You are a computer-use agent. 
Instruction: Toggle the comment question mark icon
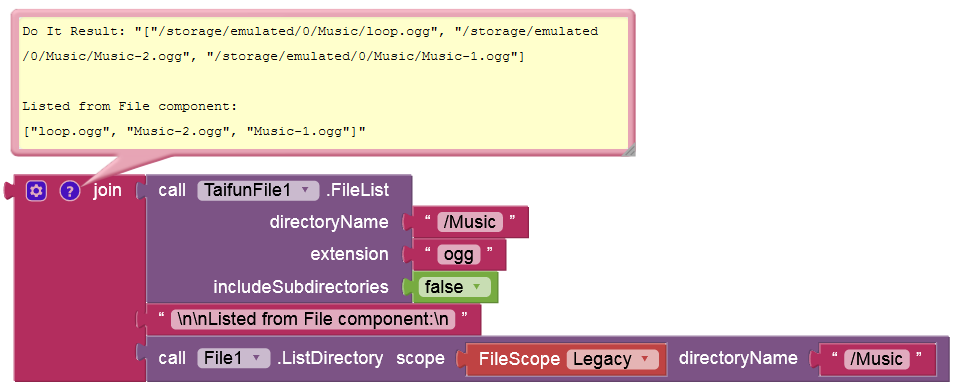click(70, 191)
